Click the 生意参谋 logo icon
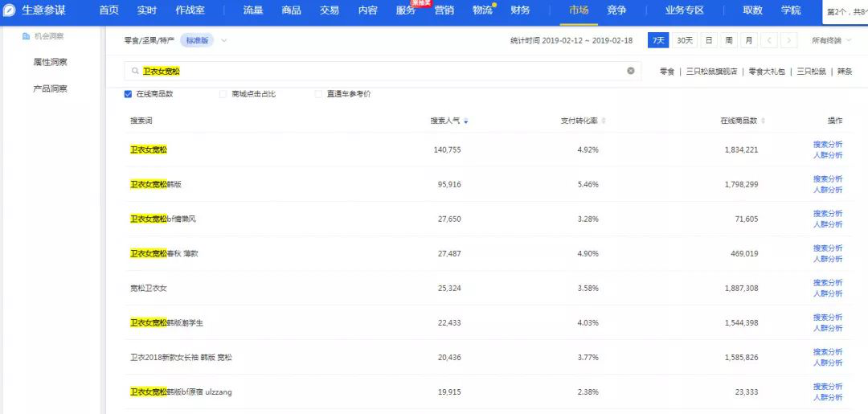The width and height of the screenshot is (868, 414). (x=10, y=10)
